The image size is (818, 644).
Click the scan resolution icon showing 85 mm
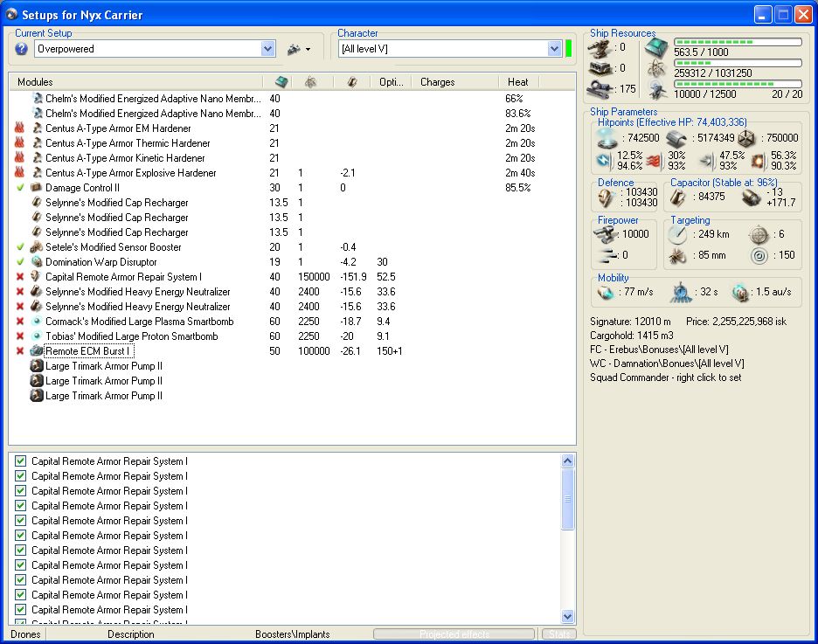(x=677, y=255)
